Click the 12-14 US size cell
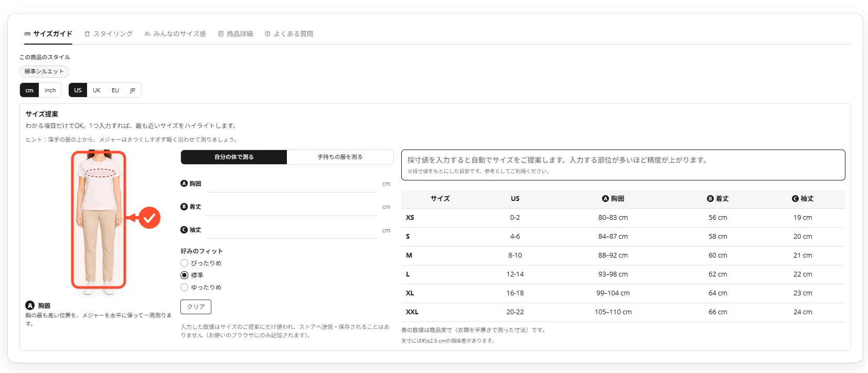 [515, 274]
